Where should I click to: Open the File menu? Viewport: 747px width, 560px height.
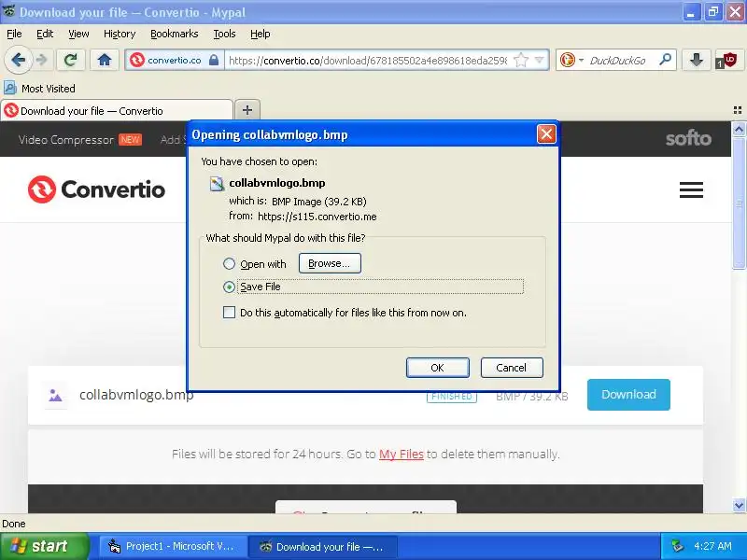coord(14,34)
